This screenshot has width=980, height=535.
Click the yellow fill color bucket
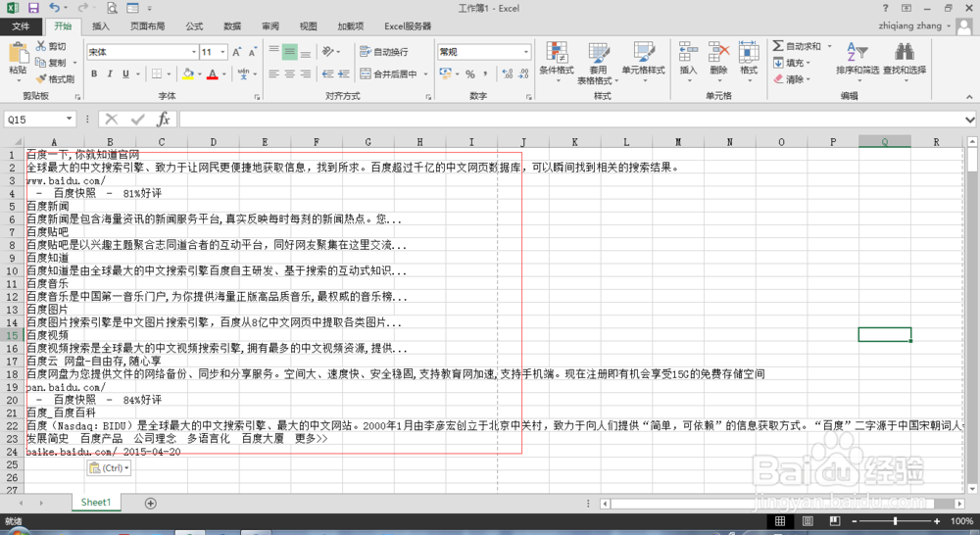pyautogui.click(x=188, y=73)
